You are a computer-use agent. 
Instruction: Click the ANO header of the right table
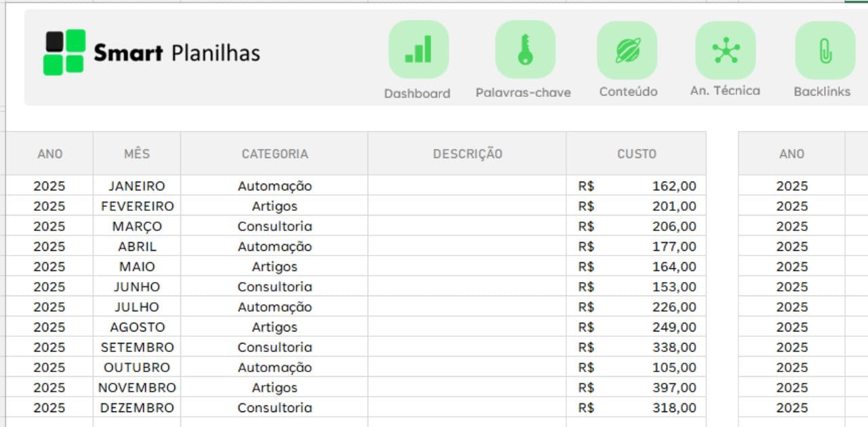pyautogui.click(x=792, y=154)
